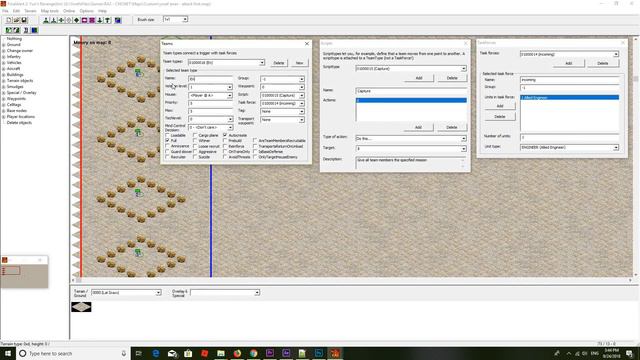This screenshot has width=640, height=360.
Task: Expand the Infantry tree node
Action: 4,57
